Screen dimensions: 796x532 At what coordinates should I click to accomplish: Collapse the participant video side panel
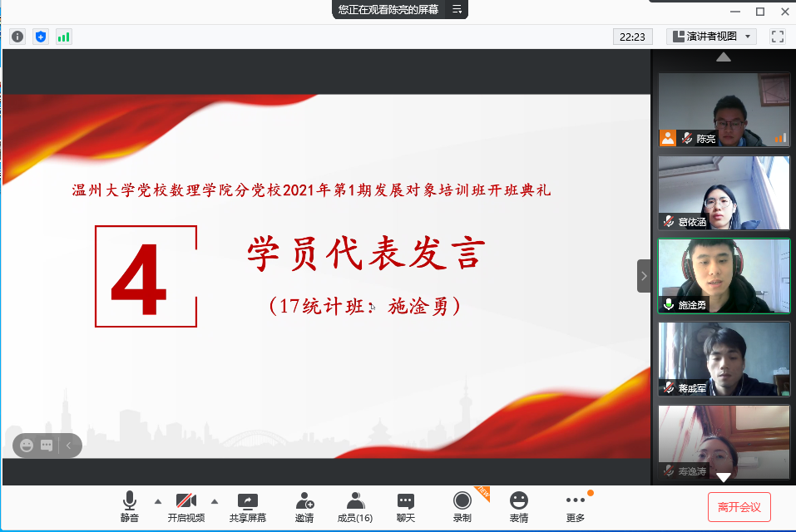[x=644, y=276]
